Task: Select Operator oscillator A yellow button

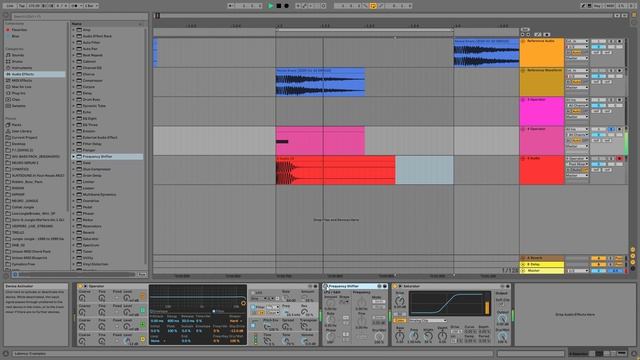Action: pyautogui.click(x=142, y=339)
